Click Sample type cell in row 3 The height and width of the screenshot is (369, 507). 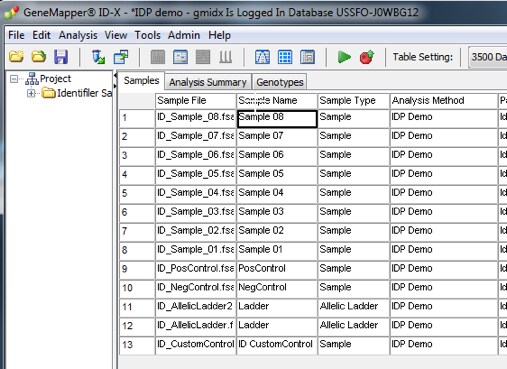pyautogui.click(x=353, y=156)
